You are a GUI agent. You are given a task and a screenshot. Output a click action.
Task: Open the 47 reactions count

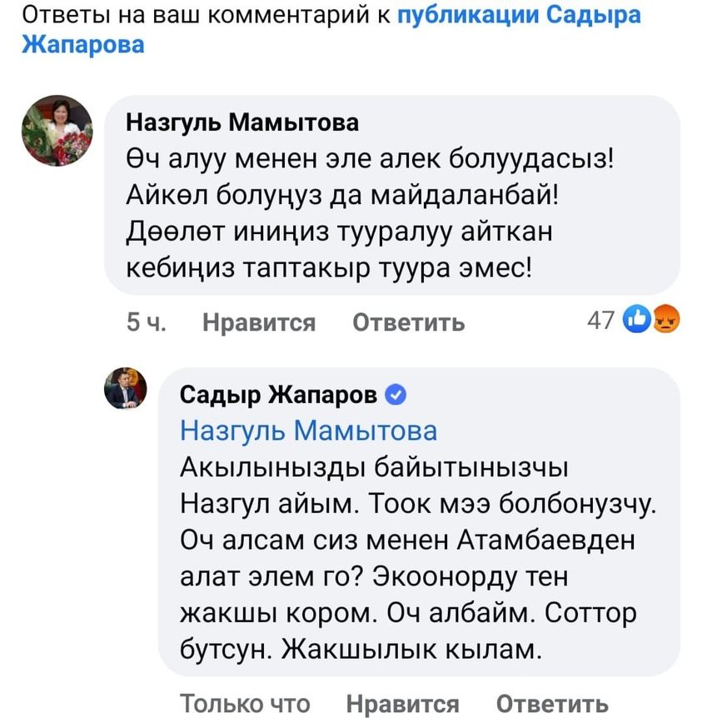[600, 320]
